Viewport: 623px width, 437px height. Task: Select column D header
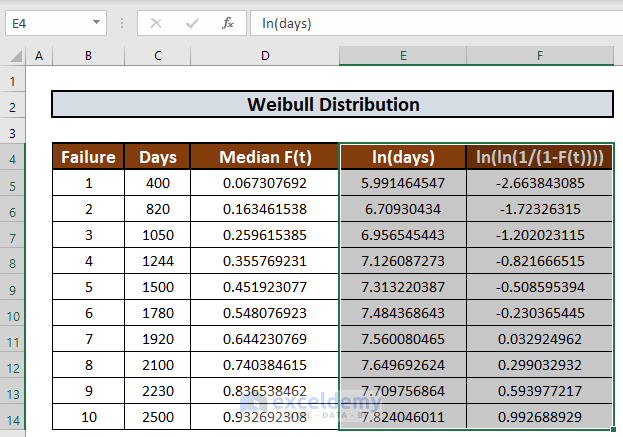pos(265,56)
